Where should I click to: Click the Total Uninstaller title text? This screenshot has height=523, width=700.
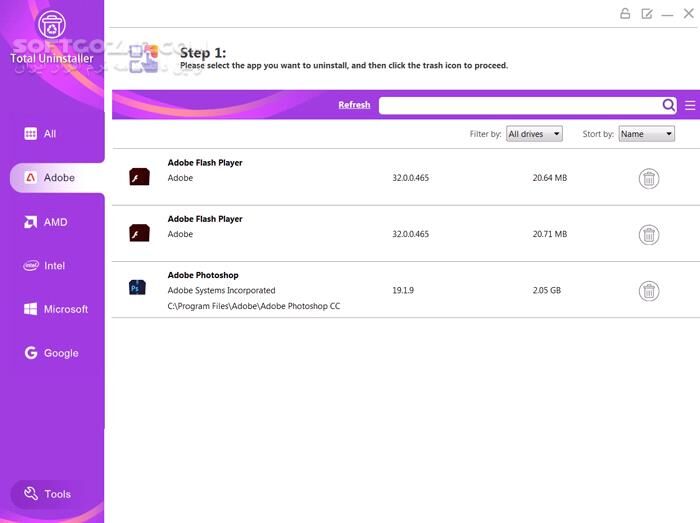[x=52, y=58]
